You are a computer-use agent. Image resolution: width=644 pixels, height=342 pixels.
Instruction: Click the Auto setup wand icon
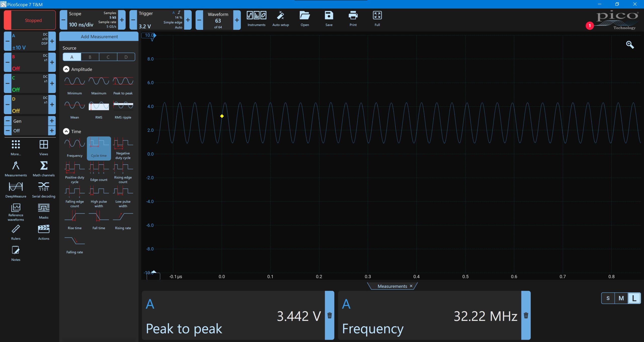(x=280, y=16)
